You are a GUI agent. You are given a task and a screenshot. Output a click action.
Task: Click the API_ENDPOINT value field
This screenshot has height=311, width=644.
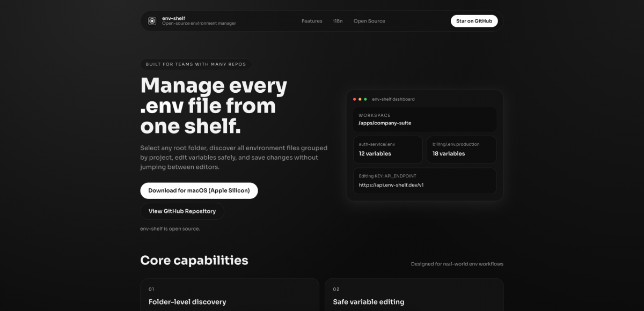392,185
